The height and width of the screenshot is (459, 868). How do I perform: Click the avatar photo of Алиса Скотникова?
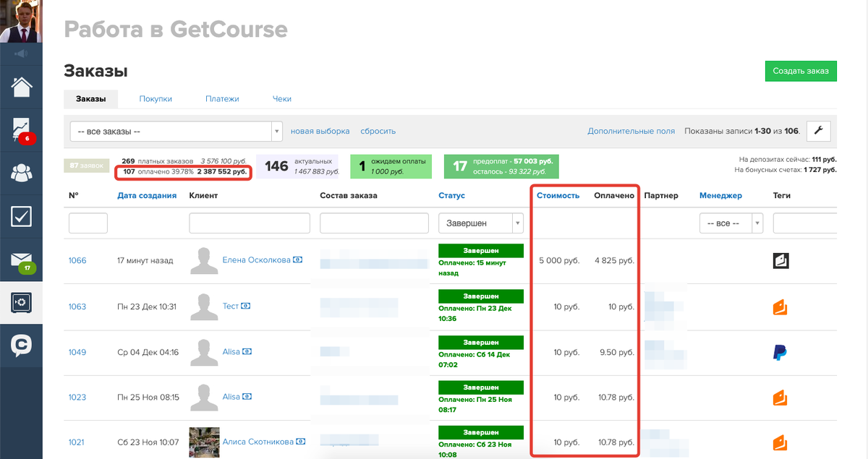pos(204,442)
